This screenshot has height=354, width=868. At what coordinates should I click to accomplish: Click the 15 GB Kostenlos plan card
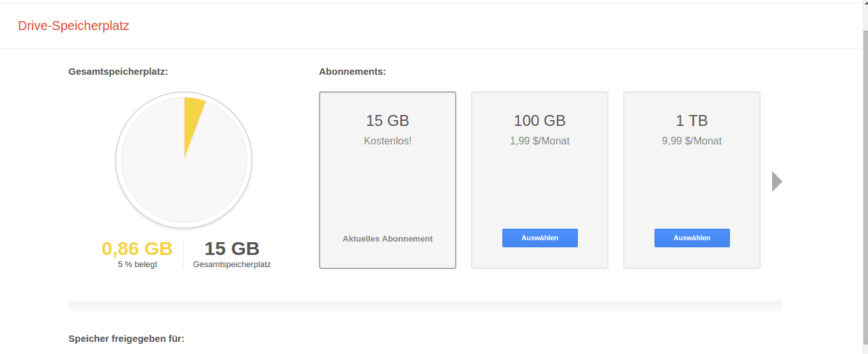387,180
